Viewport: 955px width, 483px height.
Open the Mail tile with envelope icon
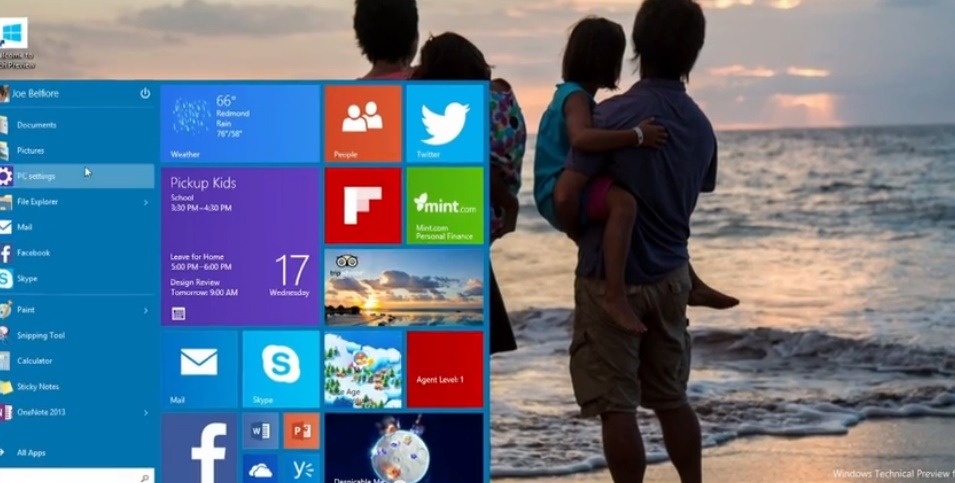pyautogui.click(x=199, y=369)
